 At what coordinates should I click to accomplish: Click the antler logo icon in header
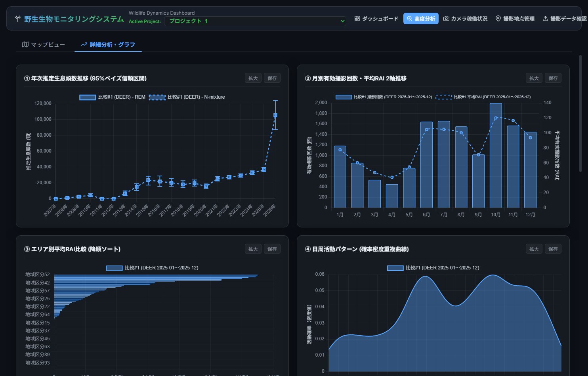[18, 19]
